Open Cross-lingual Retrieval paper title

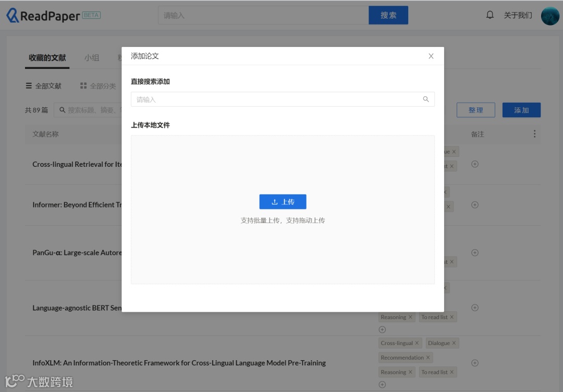[77, 164]
